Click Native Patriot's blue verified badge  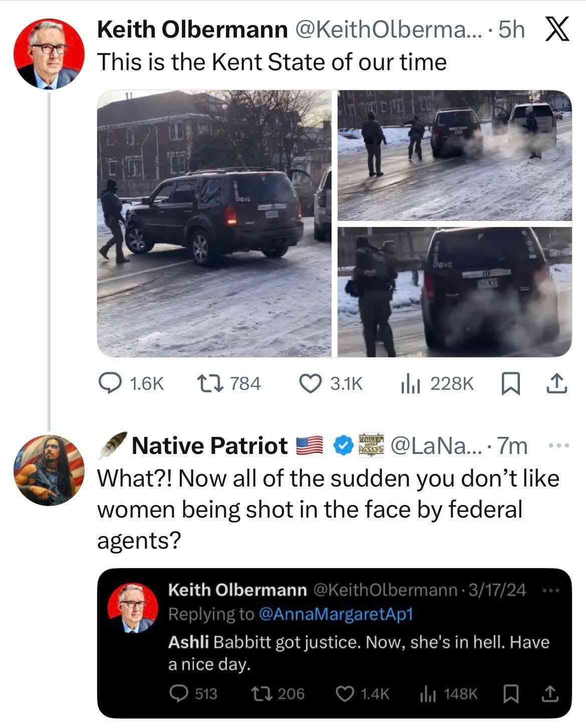tap(343, 445)
